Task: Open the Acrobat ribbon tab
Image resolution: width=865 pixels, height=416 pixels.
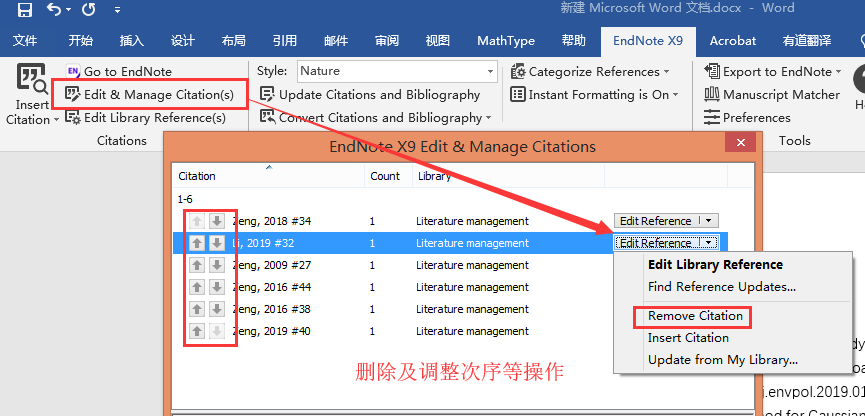Action: click(x=733, y=41)
